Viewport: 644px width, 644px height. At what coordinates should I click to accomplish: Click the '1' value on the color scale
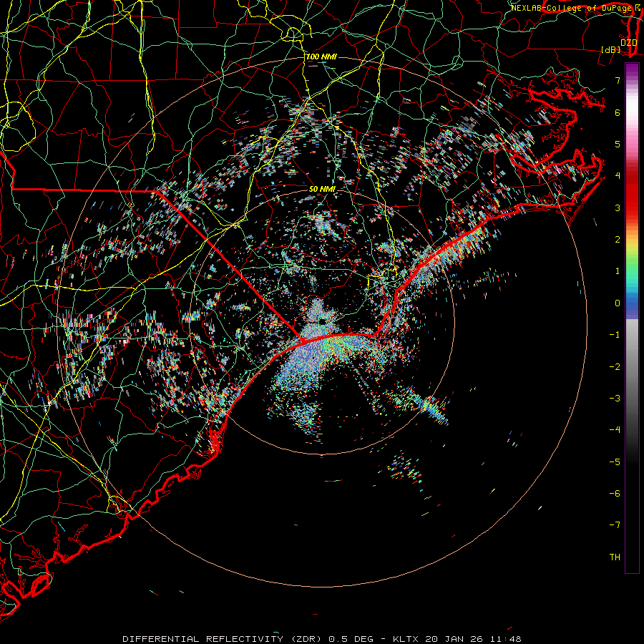click(618, 271)
